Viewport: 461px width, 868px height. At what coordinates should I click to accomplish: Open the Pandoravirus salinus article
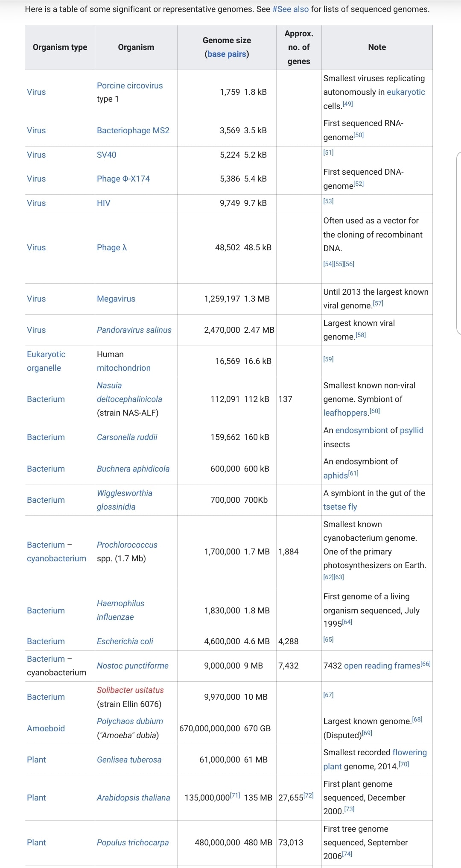click(x=134, y=330)
